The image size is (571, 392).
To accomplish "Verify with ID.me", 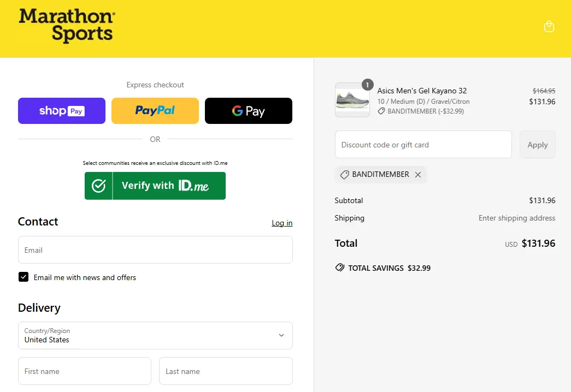I will 155,186.
